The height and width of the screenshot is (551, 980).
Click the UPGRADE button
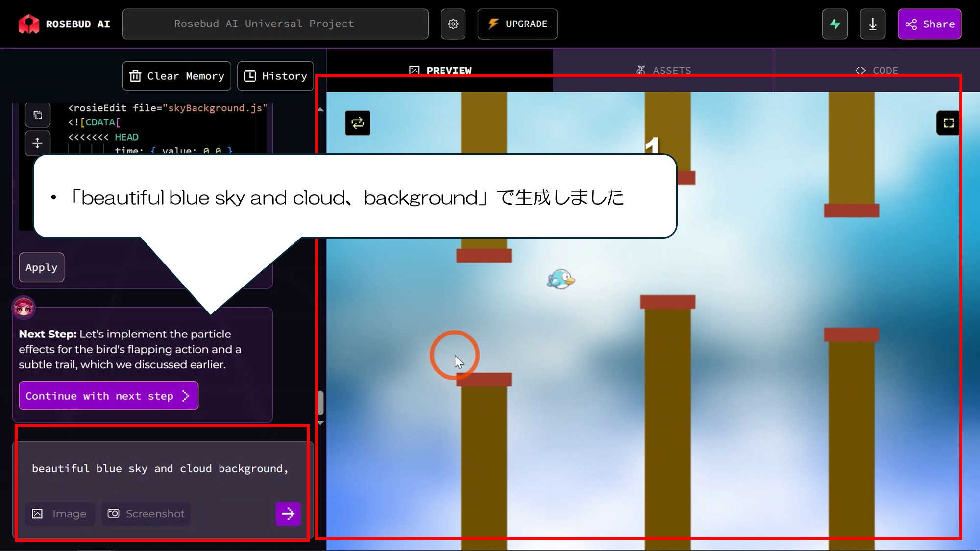[x=517, y=24]
